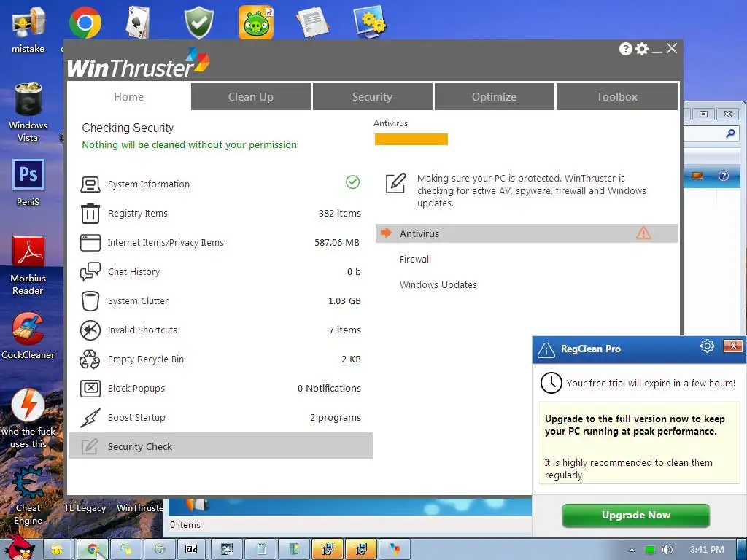Open the documents pages desktop icon
Image resolution: width=747 pixels, height=560 pixels.
tap(312, 23)
